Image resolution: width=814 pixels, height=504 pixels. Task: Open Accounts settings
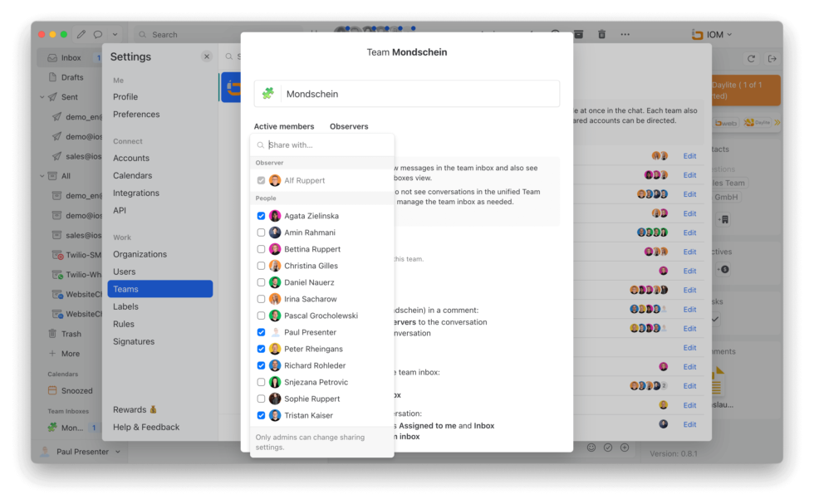point(131,158)
